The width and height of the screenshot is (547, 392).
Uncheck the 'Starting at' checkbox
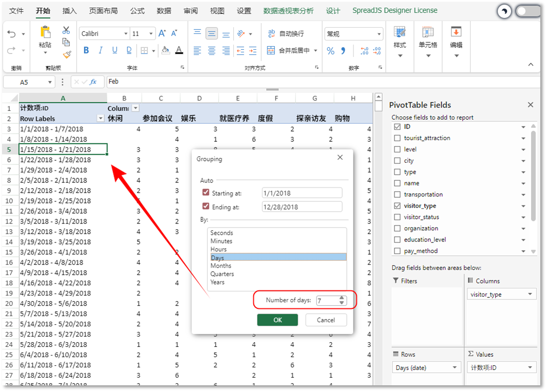[x=206, y=193]
